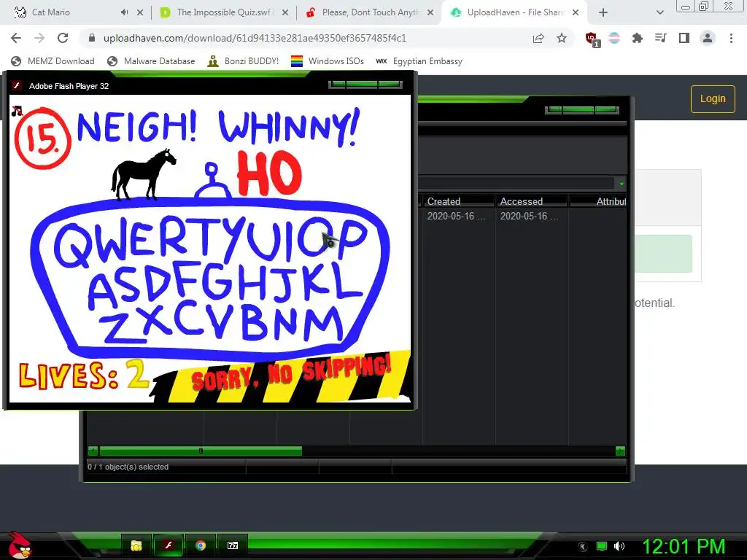The image size is (747, 560).
Task: Share this page icon
Action: coord(538,38)
